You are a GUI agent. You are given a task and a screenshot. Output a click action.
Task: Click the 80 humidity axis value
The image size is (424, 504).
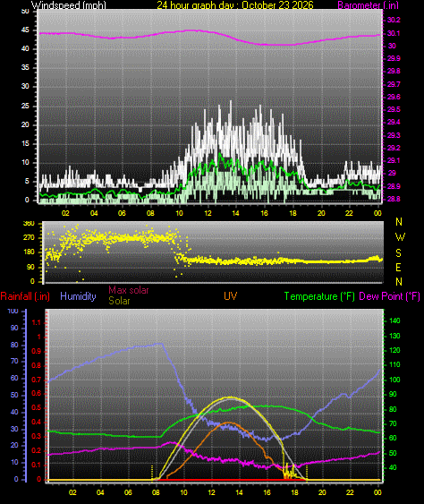coord(14,345)
